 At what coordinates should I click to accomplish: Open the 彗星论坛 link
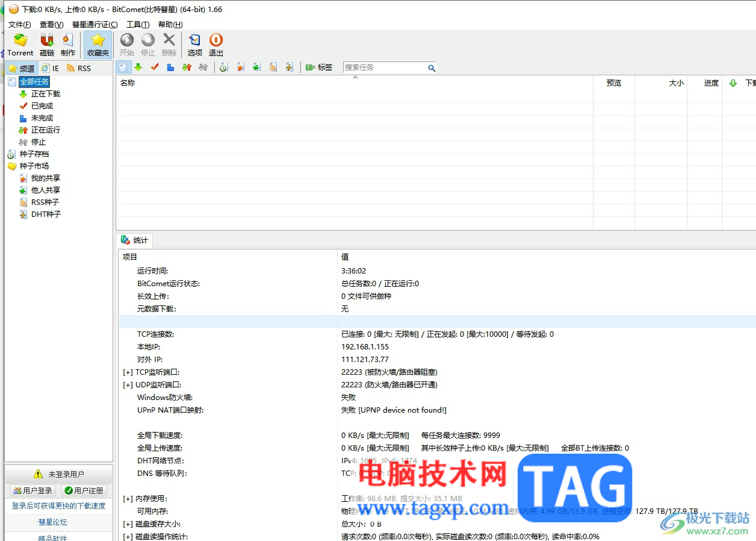(x=52, y=522)
